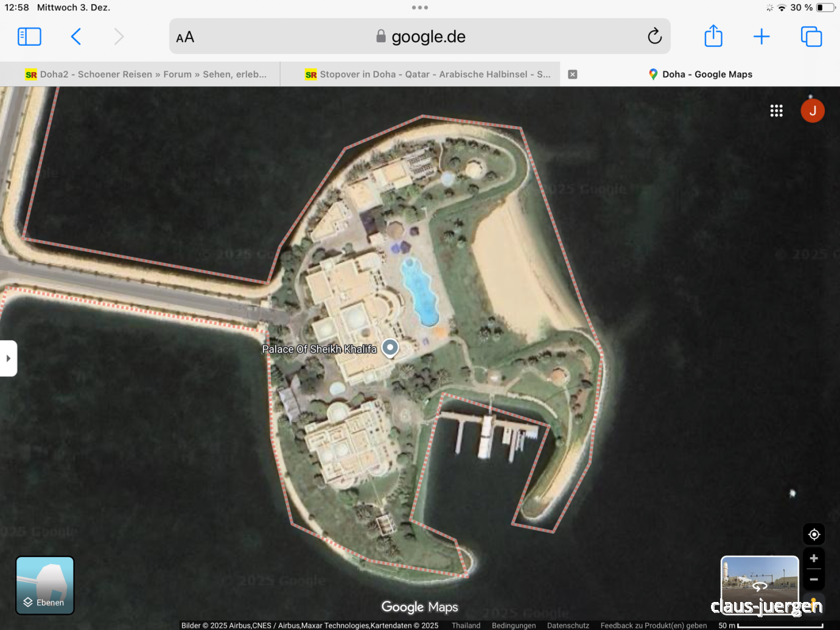Add a new Safari tab

click(x=761, y=37)
